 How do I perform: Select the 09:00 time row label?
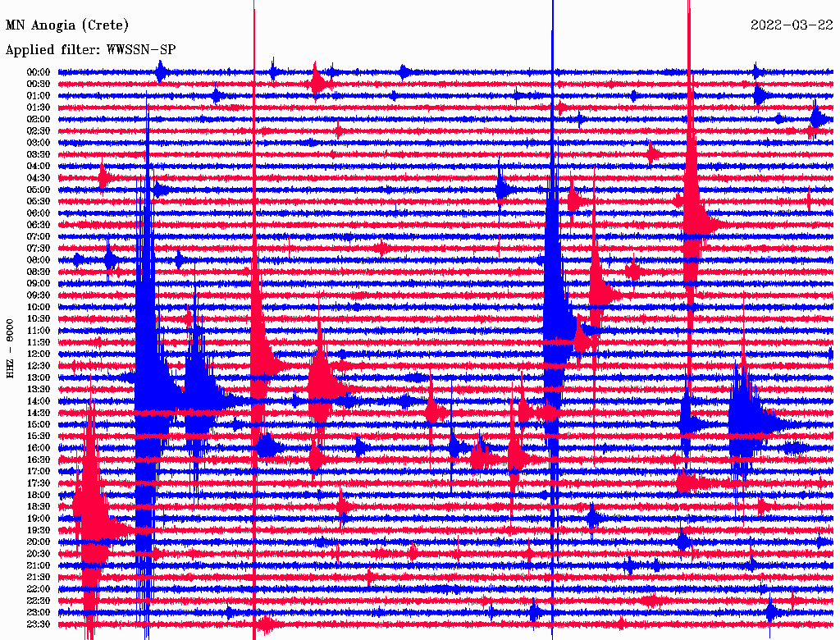[39, 284]
